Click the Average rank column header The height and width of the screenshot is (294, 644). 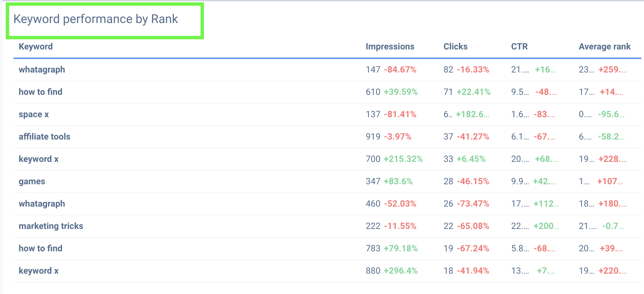click(x=605, y=46)
